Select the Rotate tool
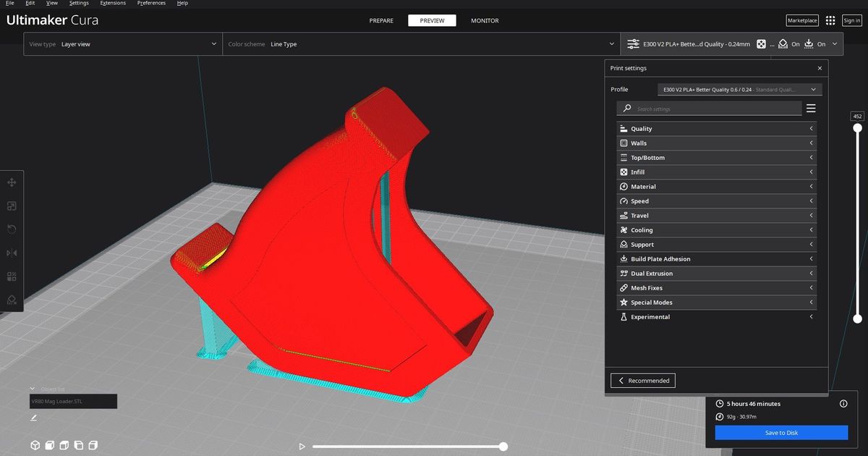Viewport: 868px width, 456px height. 12,229
